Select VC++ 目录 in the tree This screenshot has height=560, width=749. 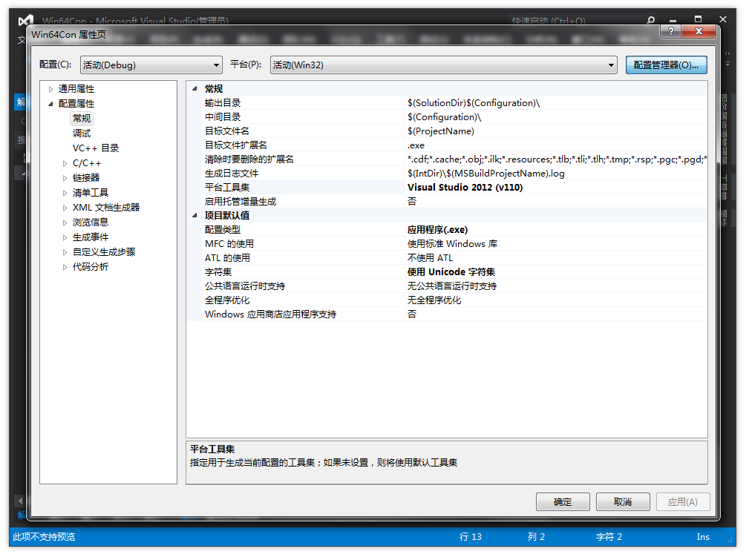pyautogui.click(x=96, y=148)
